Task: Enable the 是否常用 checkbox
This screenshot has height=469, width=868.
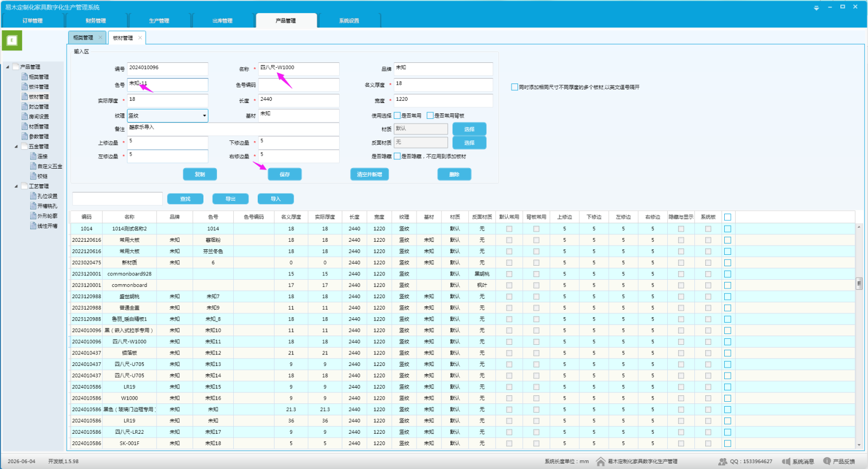Action: 397,115
